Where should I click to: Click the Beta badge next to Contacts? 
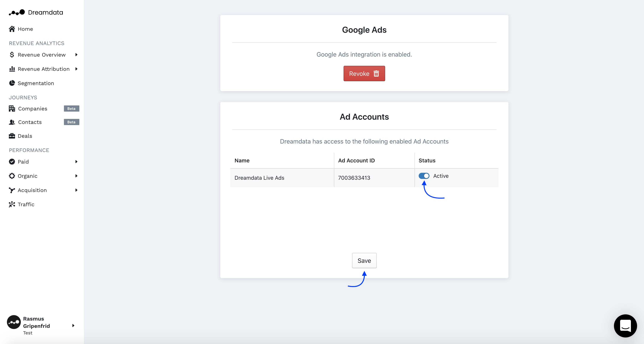[71, 122]
